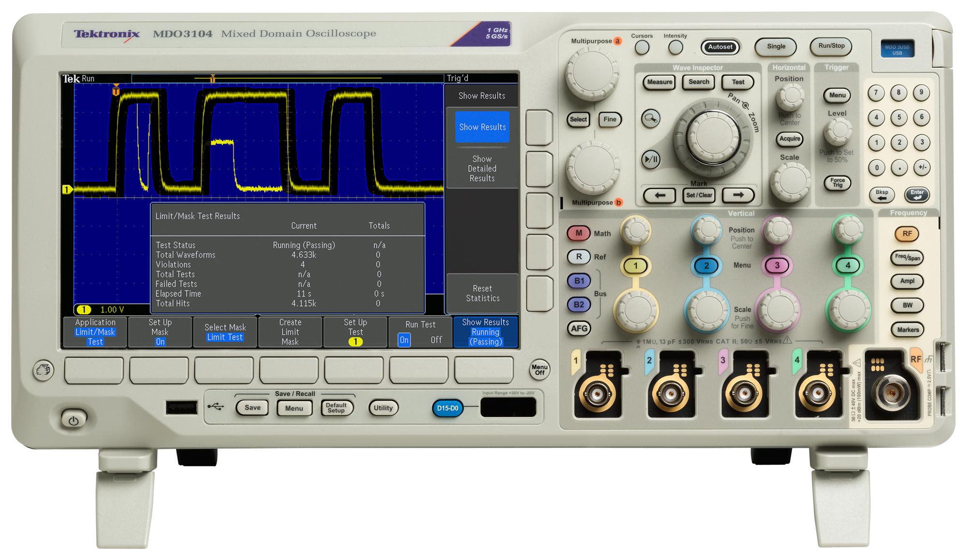
Task: Select the Test button in Wave Inspector
Action: [x=738, y=82]
